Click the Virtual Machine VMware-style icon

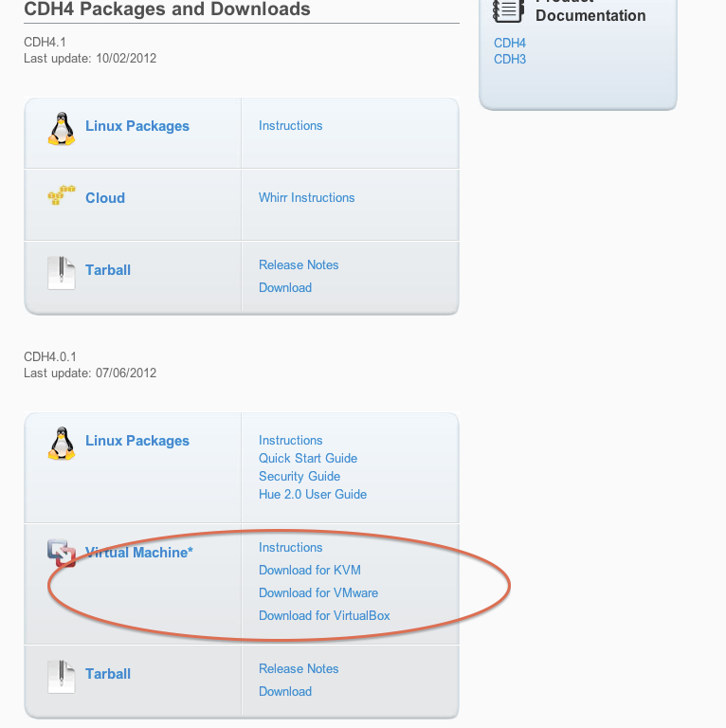point(62,553)
